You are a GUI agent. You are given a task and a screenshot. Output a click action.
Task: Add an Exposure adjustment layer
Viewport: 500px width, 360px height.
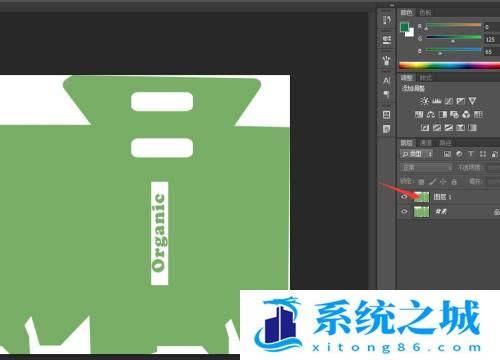tap(460, 101)
